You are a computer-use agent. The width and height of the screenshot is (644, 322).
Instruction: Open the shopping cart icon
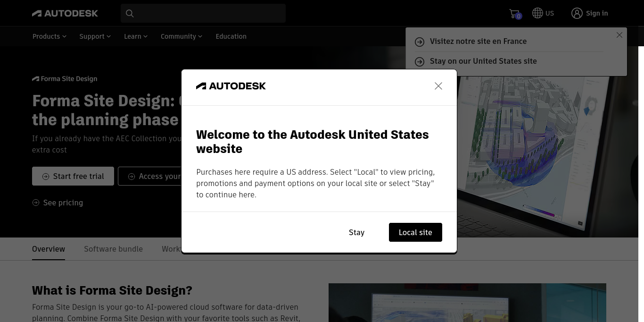(x=514, y=14)
